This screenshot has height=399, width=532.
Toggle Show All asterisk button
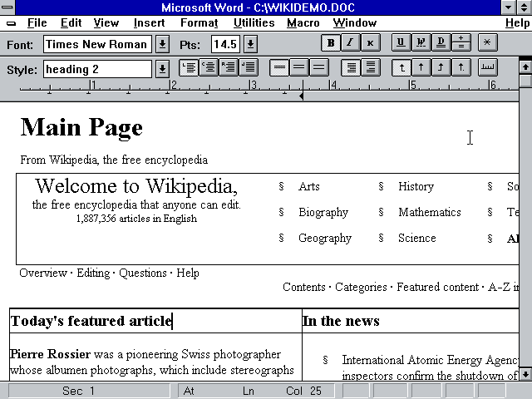488,42
